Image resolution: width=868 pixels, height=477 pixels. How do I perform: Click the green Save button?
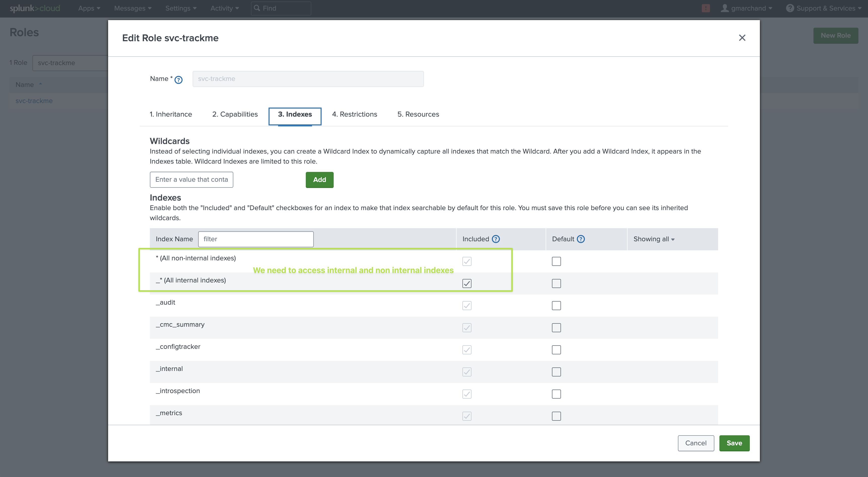[x=734, y=443]
